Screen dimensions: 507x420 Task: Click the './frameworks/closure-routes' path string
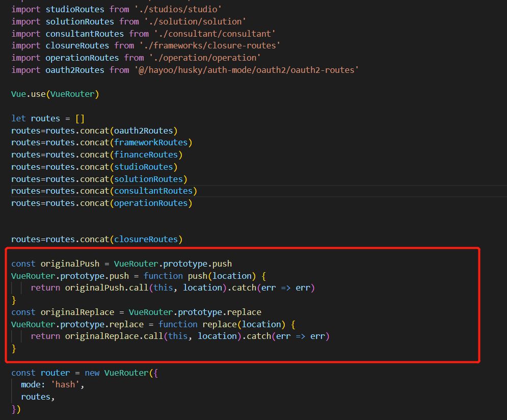point(209,45)
